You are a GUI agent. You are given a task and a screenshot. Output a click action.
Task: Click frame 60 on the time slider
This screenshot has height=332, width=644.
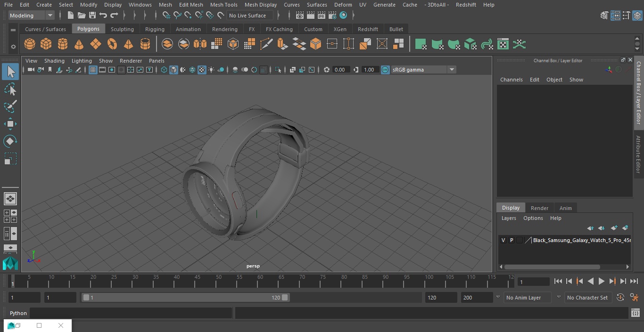pos(260,281)
